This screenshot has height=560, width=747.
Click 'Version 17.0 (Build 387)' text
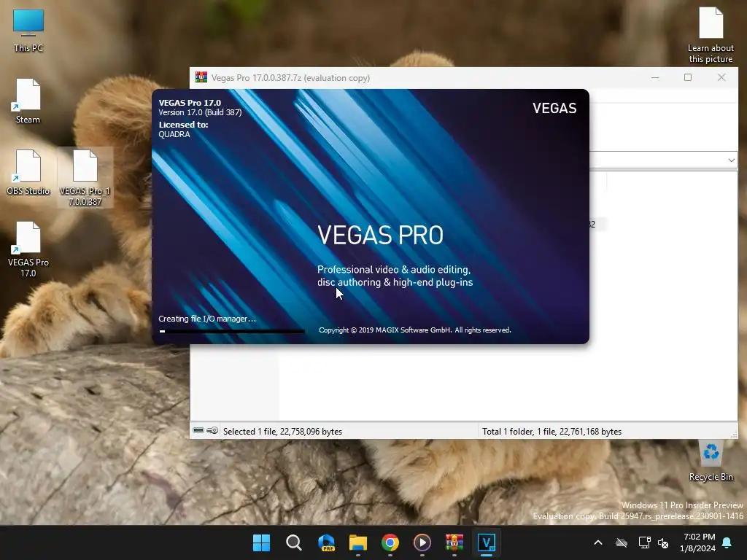pyautogui.click(x=200, y=112)
